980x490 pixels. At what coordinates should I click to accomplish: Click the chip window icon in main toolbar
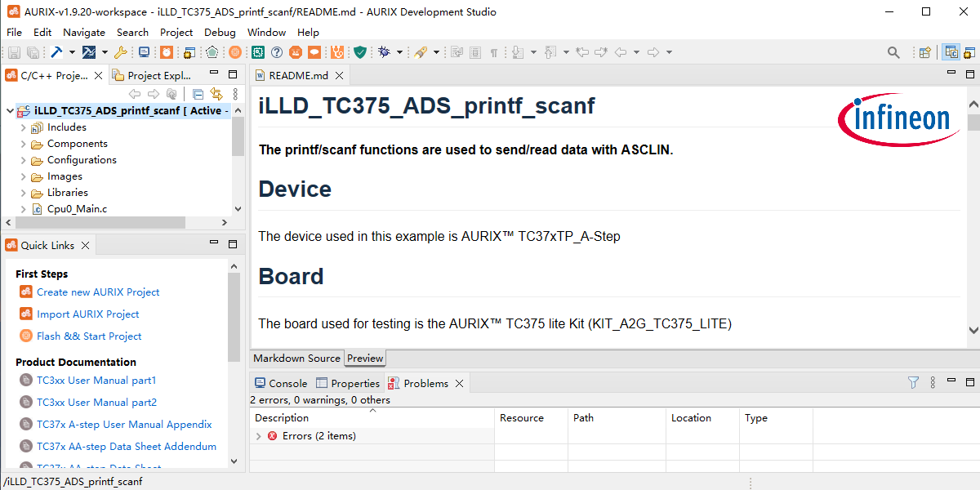coord(189,52)
